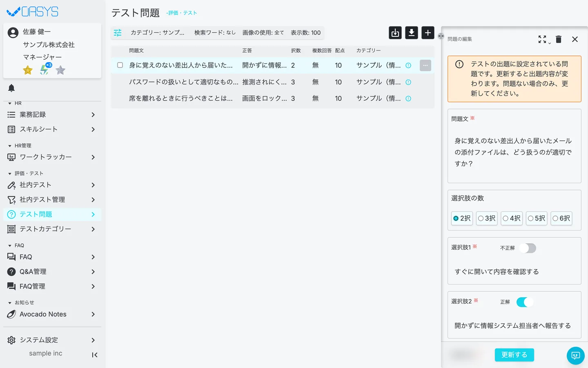Screen dimensions: 588x368
Task: Click the grey star badge
Action: (60, 70)
